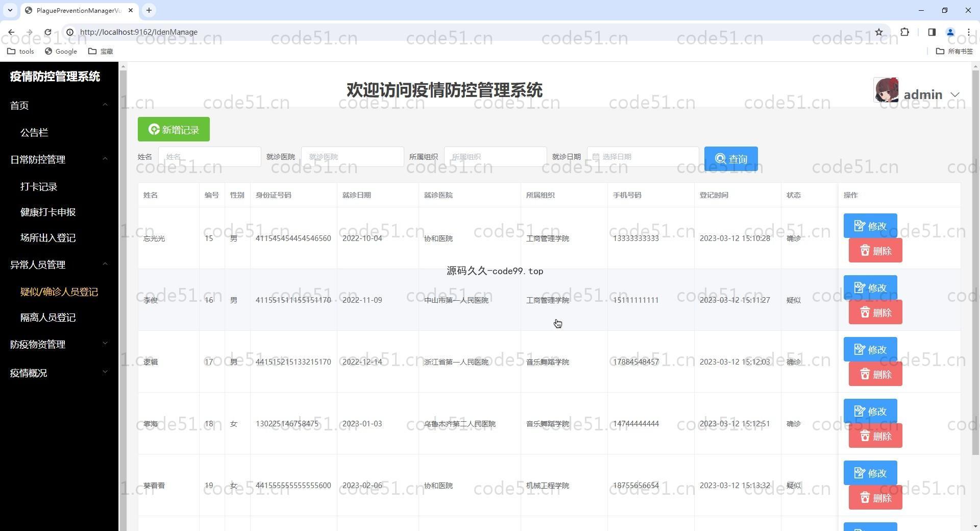This screenshot has width=980, height=531.
Task: Click the address bar URL
Action: pos(139,32)
